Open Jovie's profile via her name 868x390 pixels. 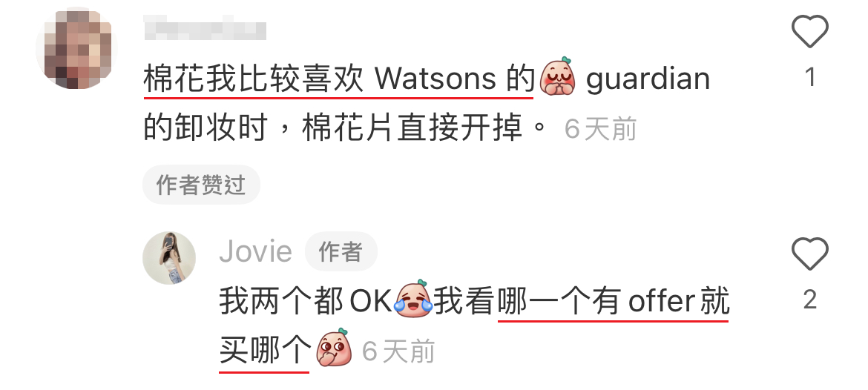[x=256, y=251]
